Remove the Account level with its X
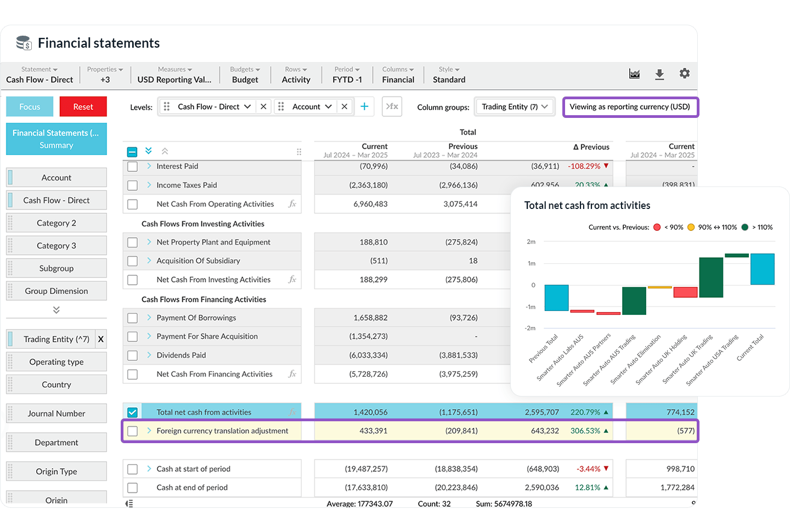Viewport: 790px width, 532px height. coord(344,106)
